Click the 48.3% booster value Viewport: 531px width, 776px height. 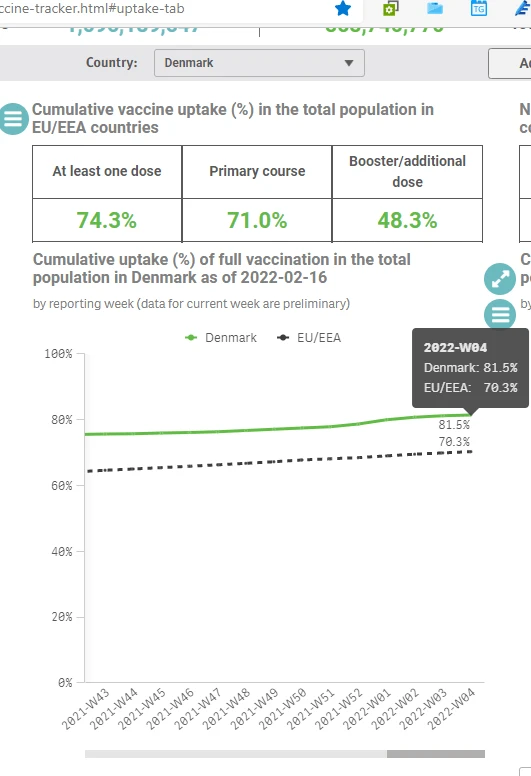pyautogui.click(x=407, y=220)
